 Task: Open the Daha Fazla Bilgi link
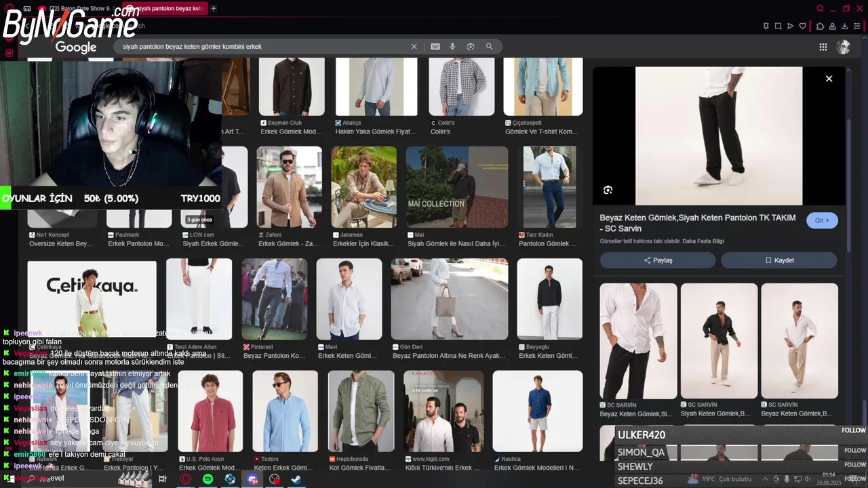[703, 241]
